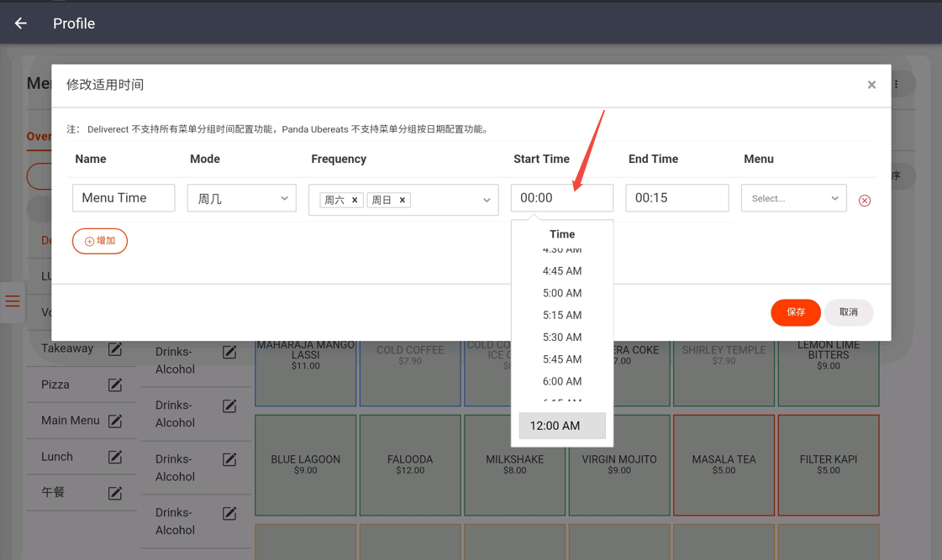Click the Start Time field showing 00:00
Screen dimensions: 942x560
pos(561,197)
